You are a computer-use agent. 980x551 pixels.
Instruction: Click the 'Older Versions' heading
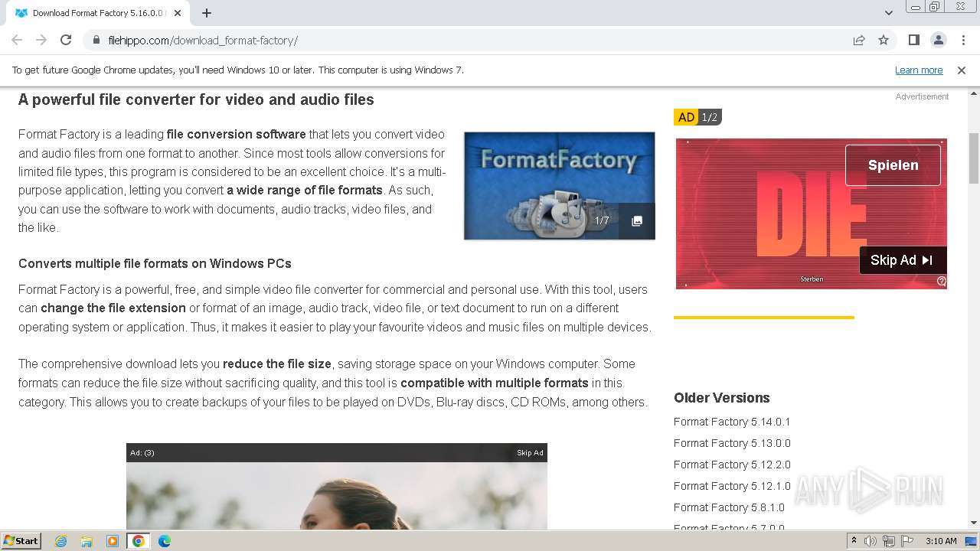click(721, 398)
